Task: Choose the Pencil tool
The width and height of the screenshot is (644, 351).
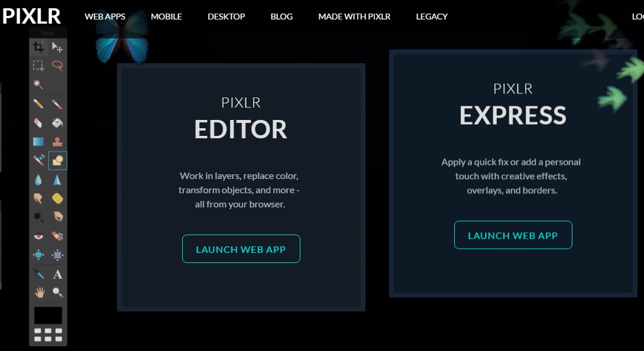Action: 38,103
